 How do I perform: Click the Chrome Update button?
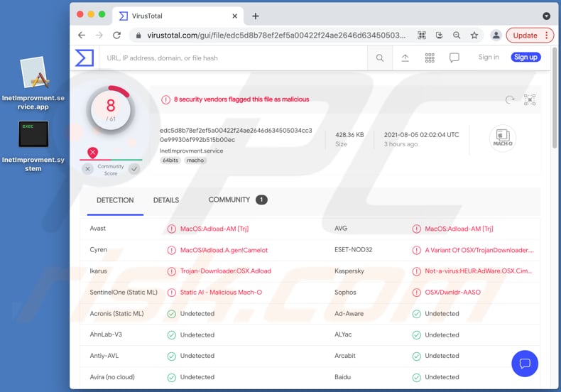coord(525,36)
